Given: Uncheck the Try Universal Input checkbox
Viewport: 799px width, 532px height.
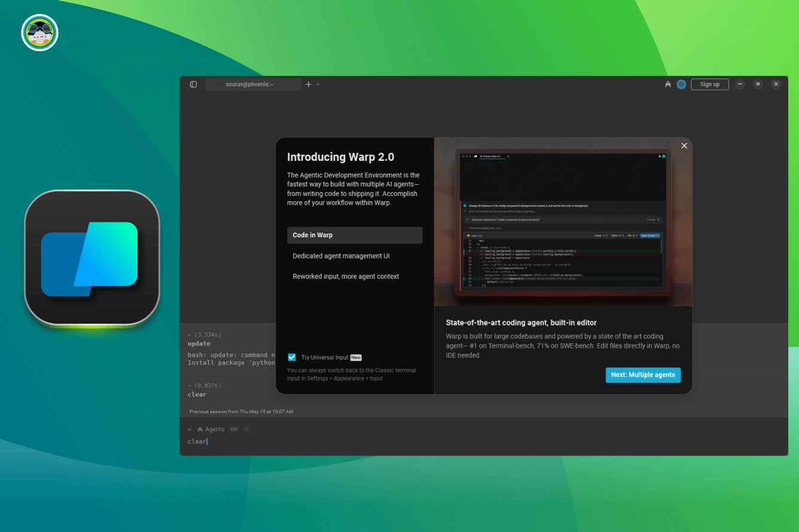Looking at the screenshot, I should click(x=292, y=357).
